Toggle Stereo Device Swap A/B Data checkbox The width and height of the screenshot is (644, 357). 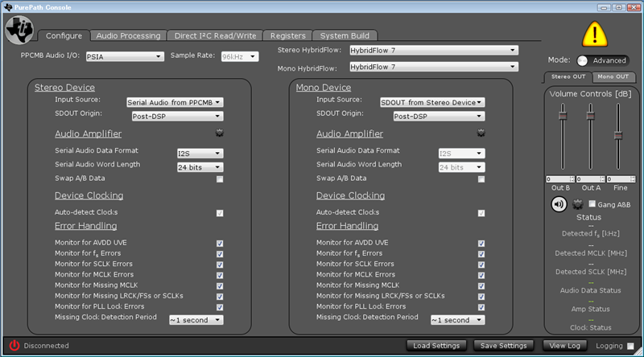pos(220,179)
